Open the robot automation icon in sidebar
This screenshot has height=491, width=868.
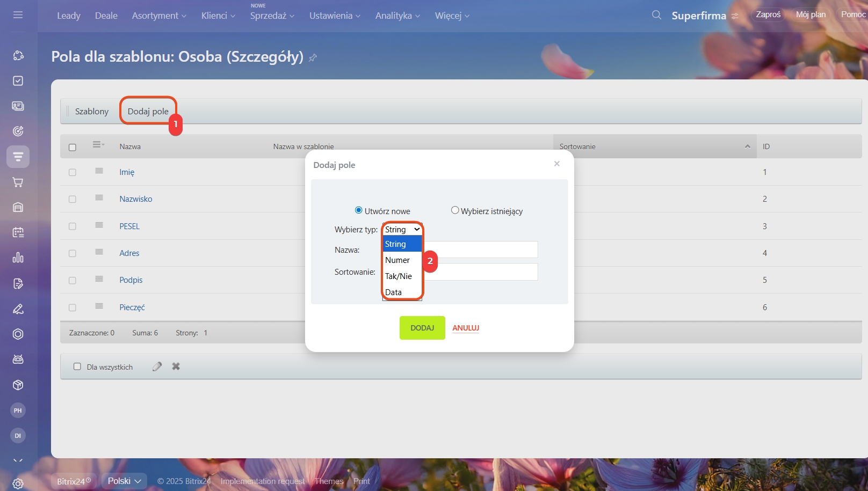pyautogui.click(x=18, y=359)
